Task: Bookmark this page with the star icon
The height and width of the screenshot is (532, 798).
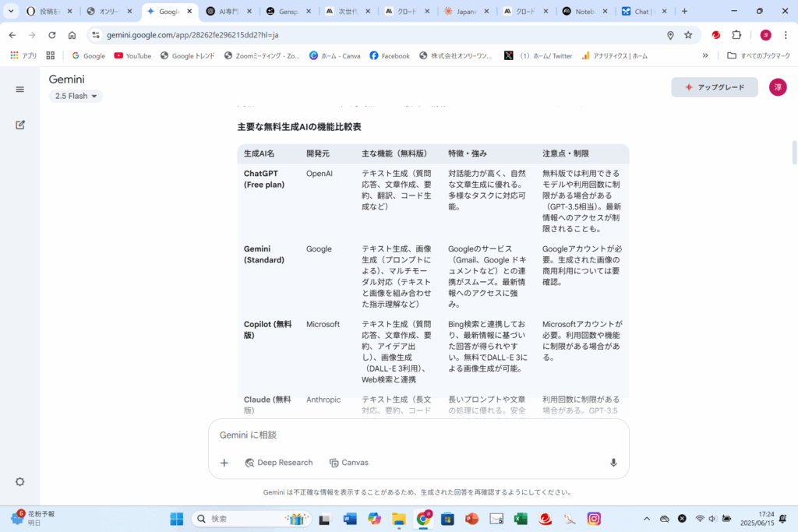Action: [688, 35]
